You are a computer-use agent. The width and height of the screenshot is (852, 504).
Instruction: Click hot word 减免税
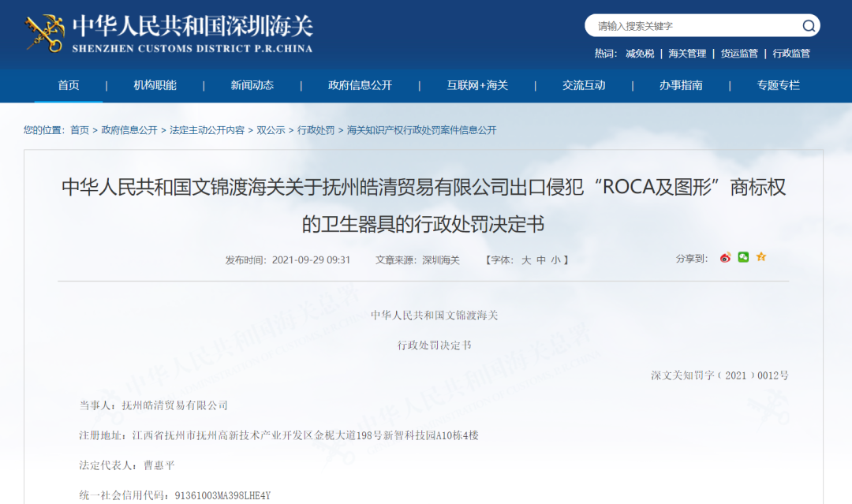click(640, 53)
